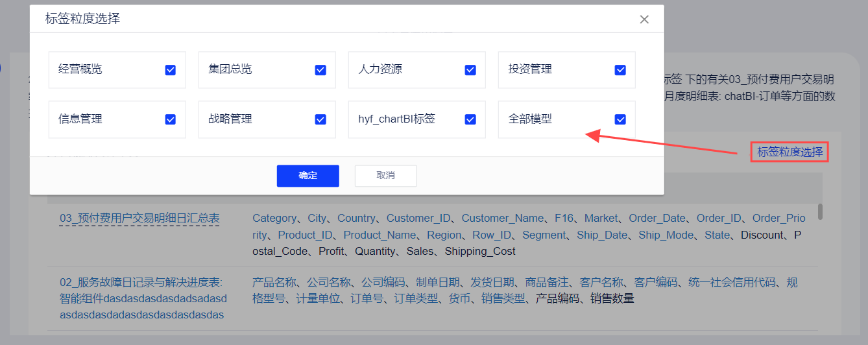The height and width of the screenshot is (345, 868).
Task: Click the Order_Date field link
Action: [x=657, y=219]
